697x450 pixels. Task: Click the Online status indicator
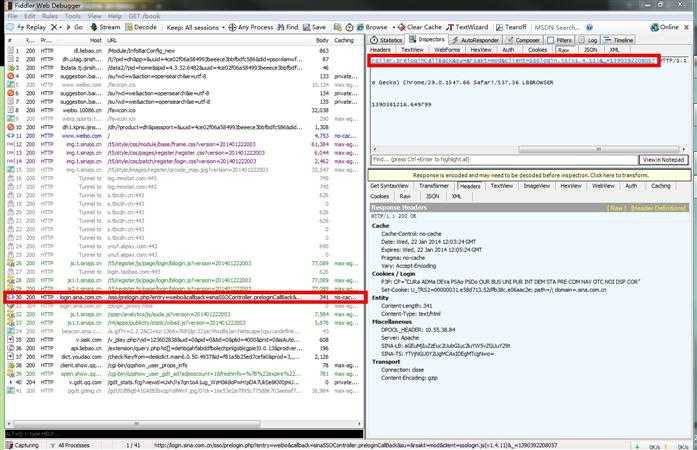[x=665, y=28]
